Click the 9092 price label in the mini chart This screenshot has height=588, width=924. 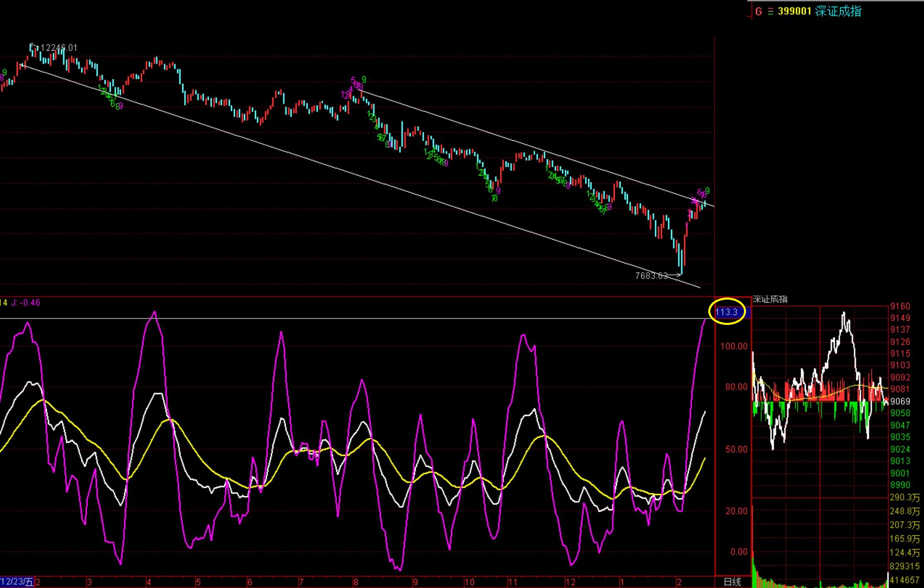coord(900,378)
